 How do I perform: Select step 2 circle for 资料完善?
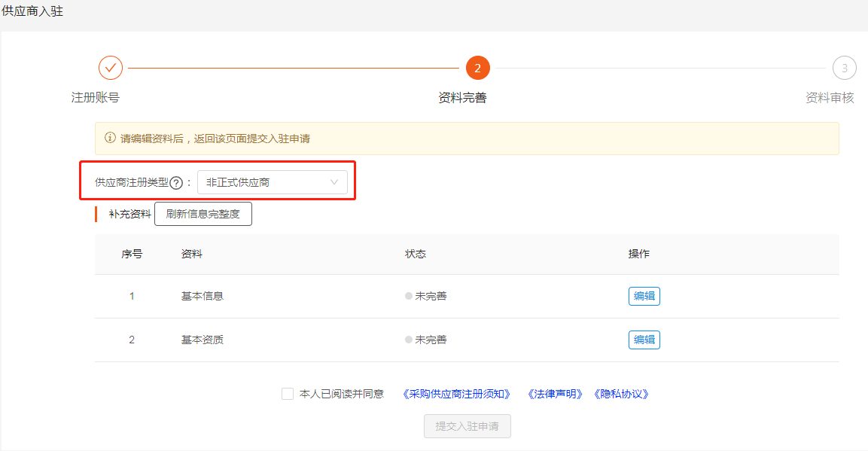pos(478,68)
